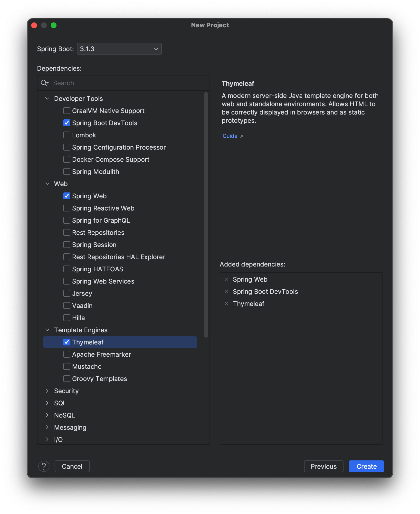Open the help question mark button
This screenshot has height=514, width=420.
44,466
